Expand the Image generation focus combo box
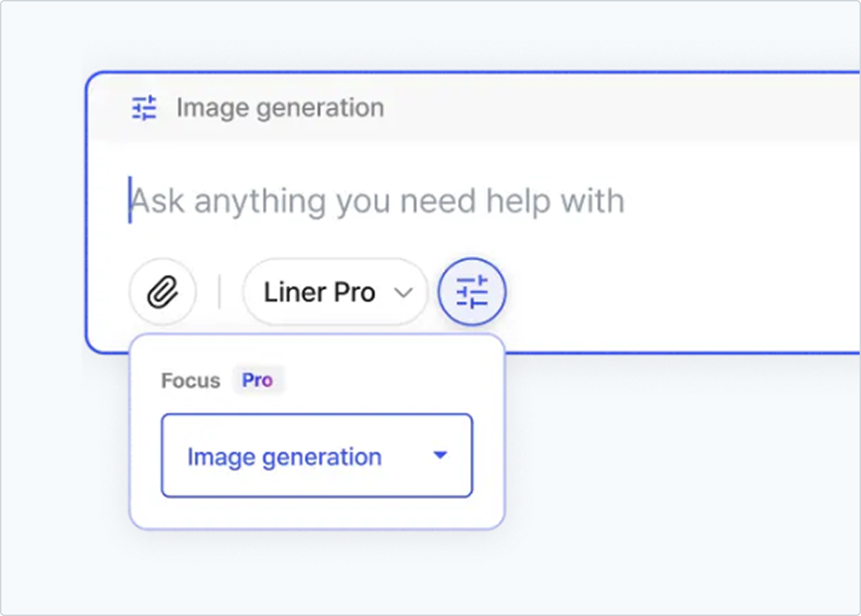The image size is (861, 616). [x=317, y=455]
